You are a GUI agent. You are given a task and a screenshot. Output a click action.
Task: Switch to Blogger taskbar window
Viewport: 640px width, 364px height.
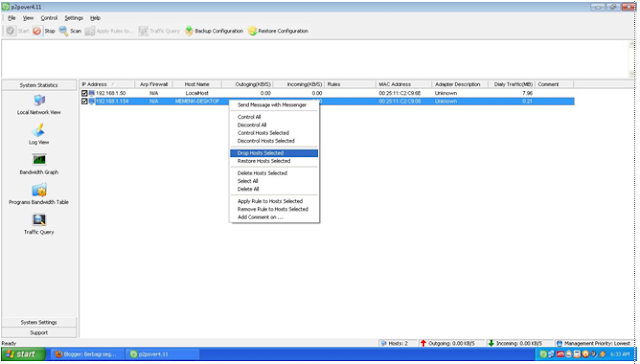pyautogui.click(x=87, y=354)
